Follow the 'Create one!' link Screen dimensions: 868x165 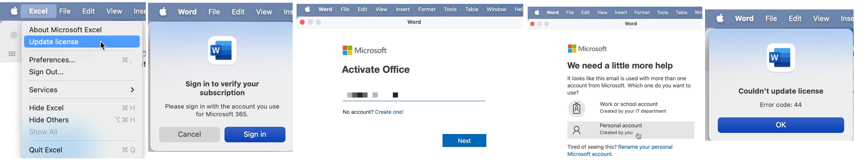click(x=389, y=112)
